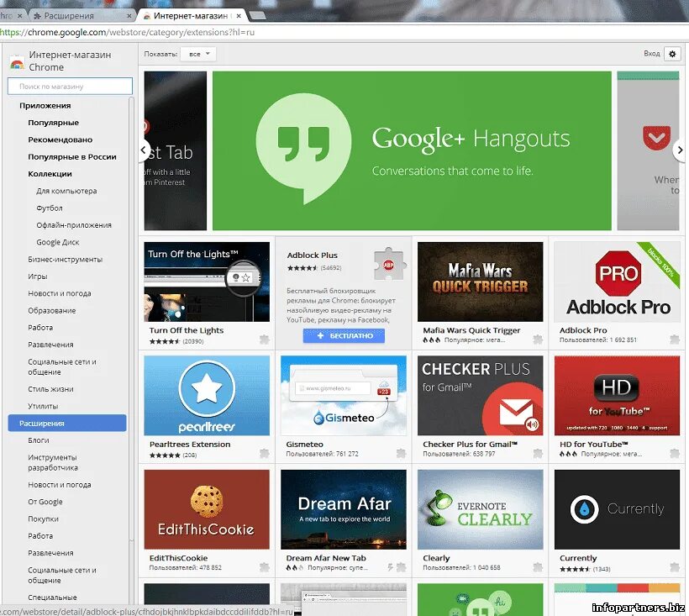This screenshot has width=689, height=616.
Task: Open Mafia Wars Quick Trigger thumbnail
Action: point(481,282)
